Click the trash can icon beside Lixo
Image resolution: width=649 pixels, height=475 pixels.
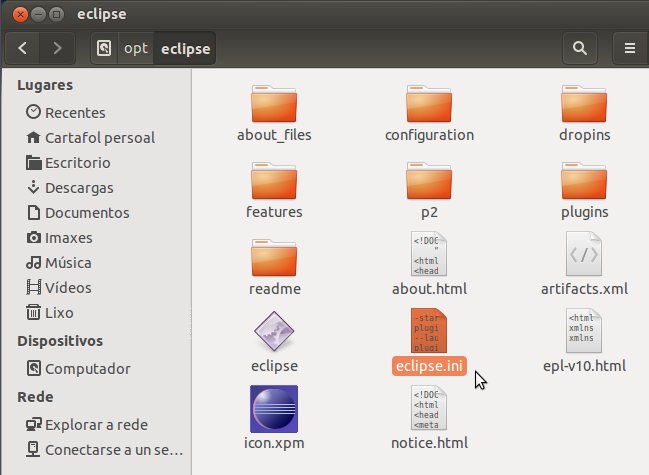(x=34, y=312)
